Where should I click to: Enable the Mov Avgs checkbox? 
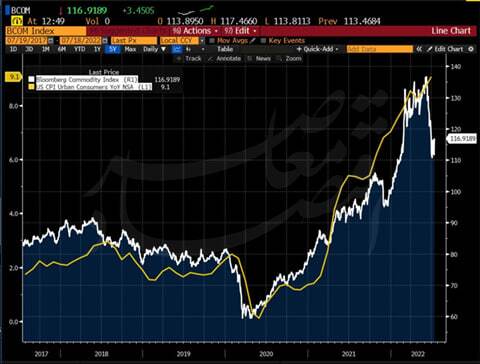[x=212, y=41]
